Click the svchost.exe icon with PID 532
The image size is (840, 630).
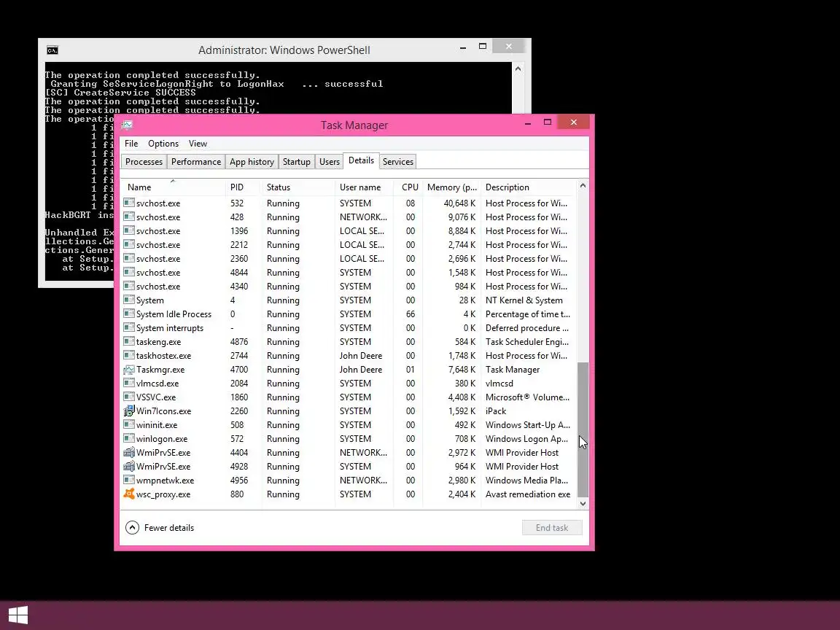coord(128,203)
